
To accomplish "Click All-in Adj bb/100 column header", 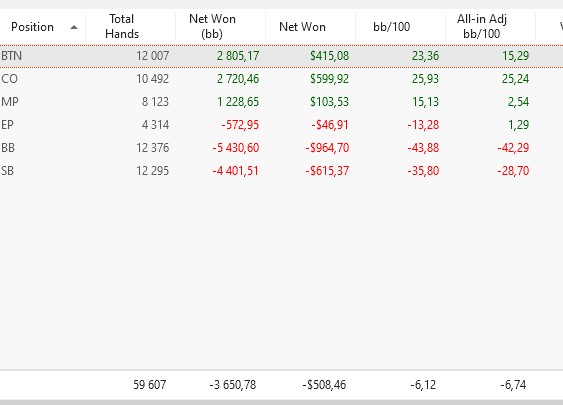I will [x=491, y=27].
